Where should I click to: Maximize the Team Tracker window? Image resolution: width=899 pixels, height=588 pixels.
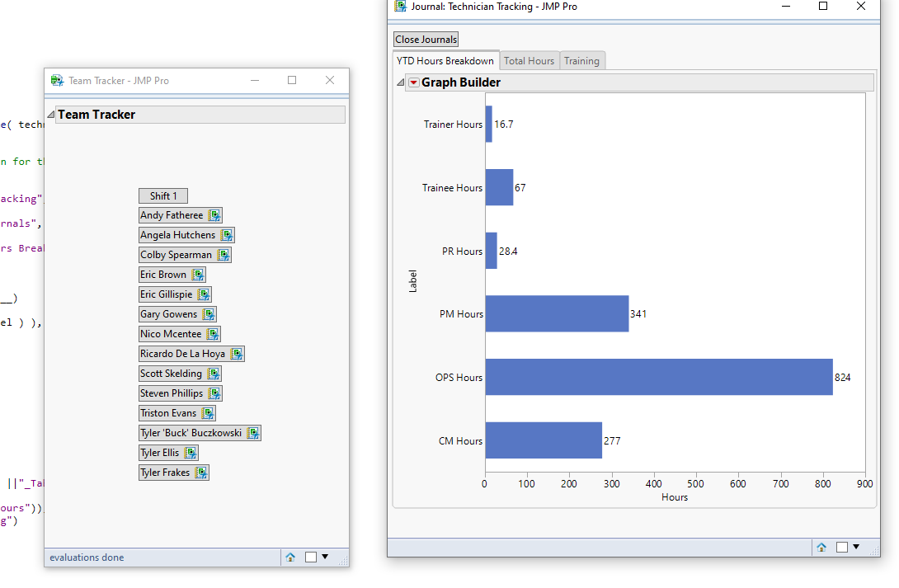tap(292, 80)
